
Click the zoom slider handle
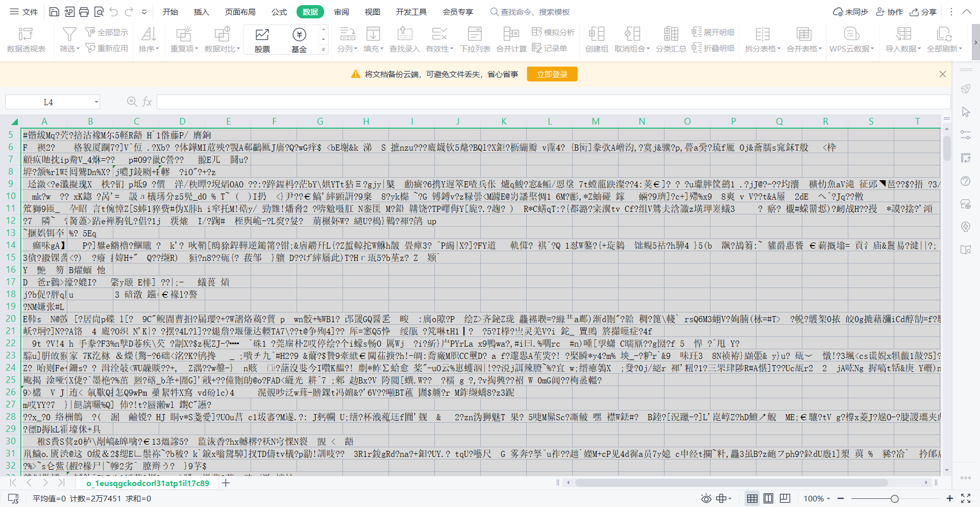click(894, 498)
